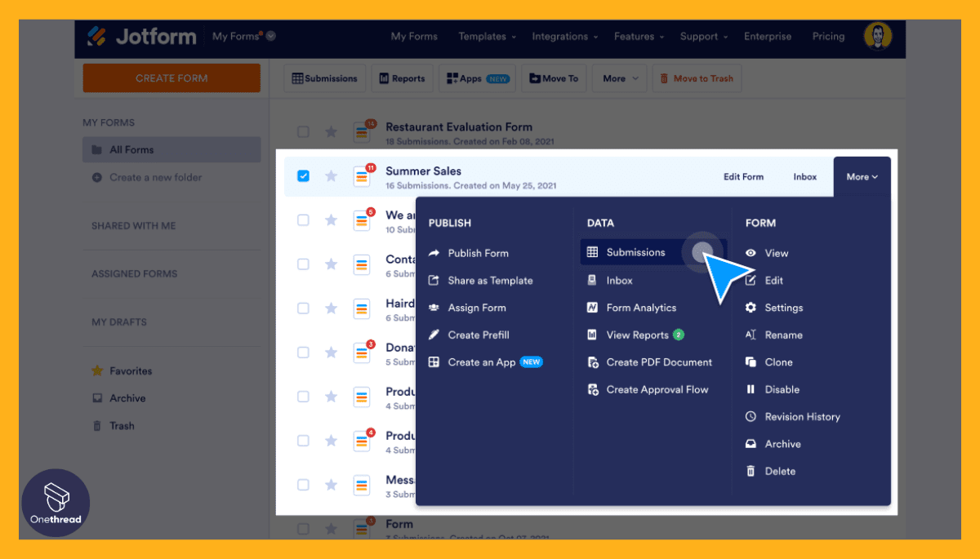Open the user profile avatar

tap(877, 36)
